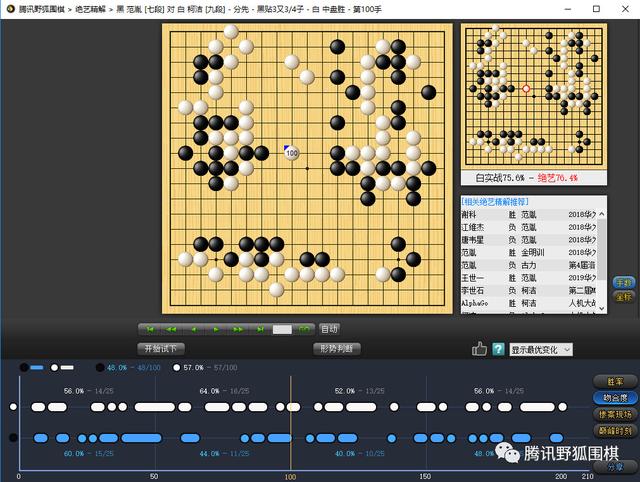
Task: Open the 范胤 胜 金明训 game record
Action: coord(529,252)
